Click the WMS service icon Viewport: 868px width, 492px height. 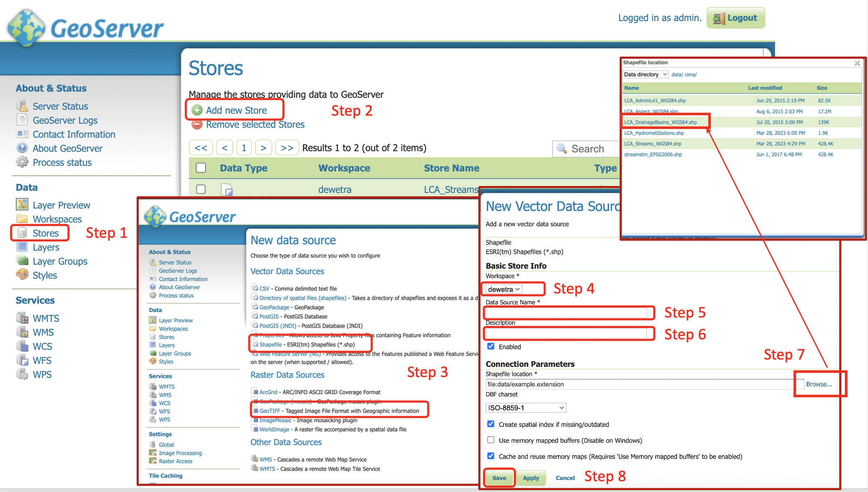22,332
